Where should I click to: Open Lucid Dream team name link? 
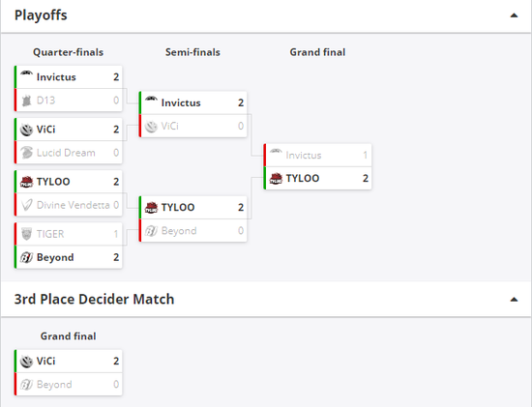point(66,153)
